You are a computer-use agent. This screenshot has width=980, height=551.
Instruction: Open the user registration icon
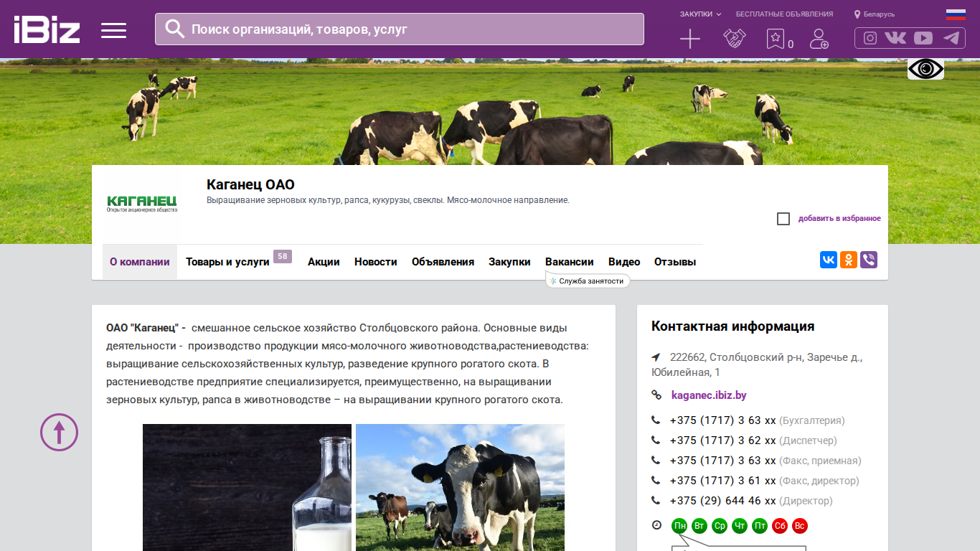pyautogui.click(x=819, y=39)
